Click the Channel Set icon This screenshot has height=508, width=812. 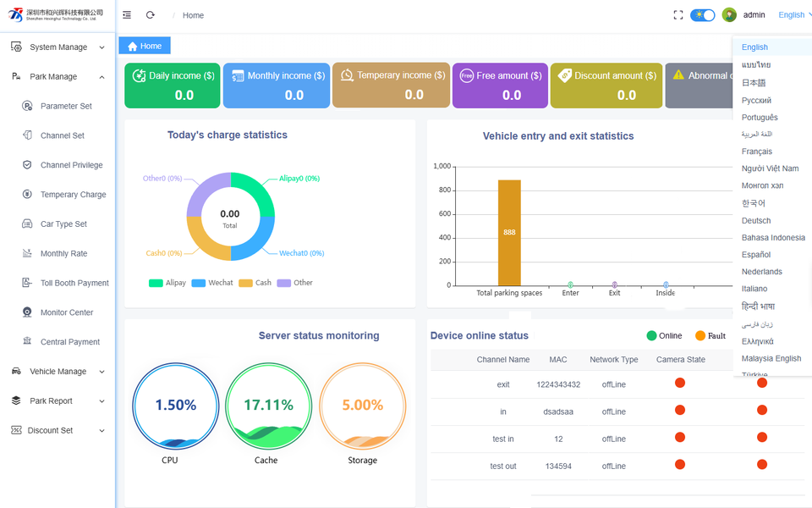pos(27,135)
